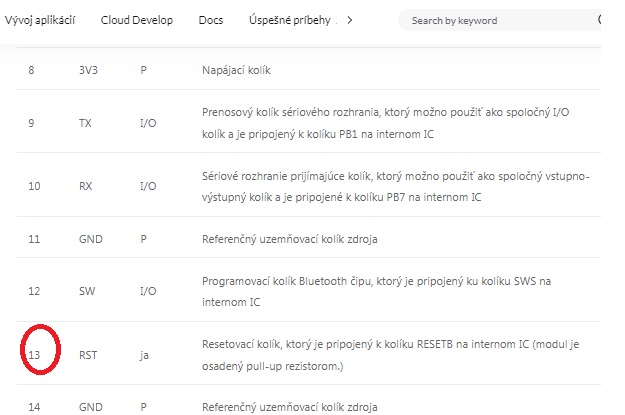Click the SW pin name cell
This screenshot has height=415, width=625.
86,291
